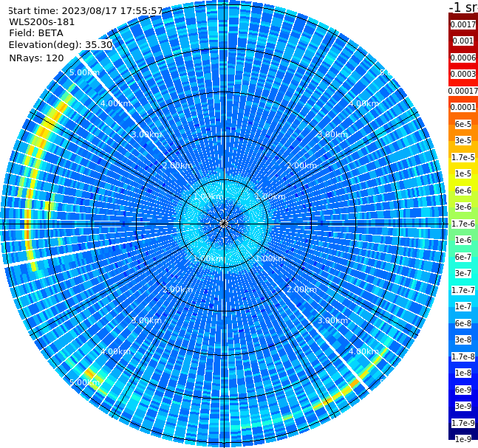Click the 1.7e-6 colorbar label
The width and height of the screenshot is (478, 448).
tap(463, 224)
